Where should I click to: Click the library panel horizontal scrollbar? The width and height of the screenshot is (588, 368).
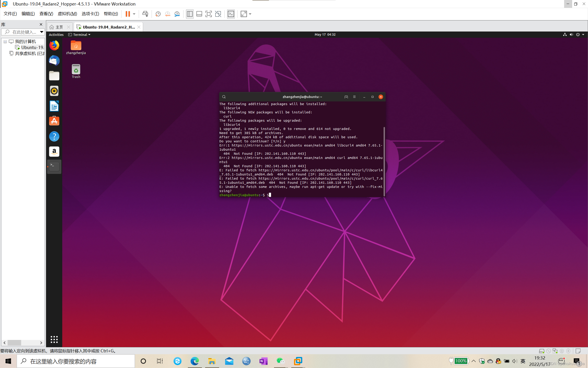(x=14, y=342)
